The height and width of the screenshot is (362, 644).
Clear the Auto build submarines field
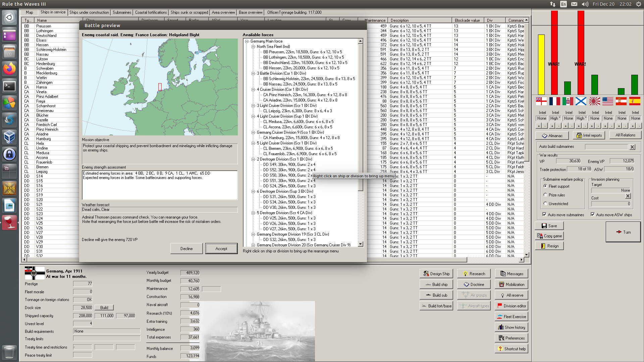[x=632, y=147]
